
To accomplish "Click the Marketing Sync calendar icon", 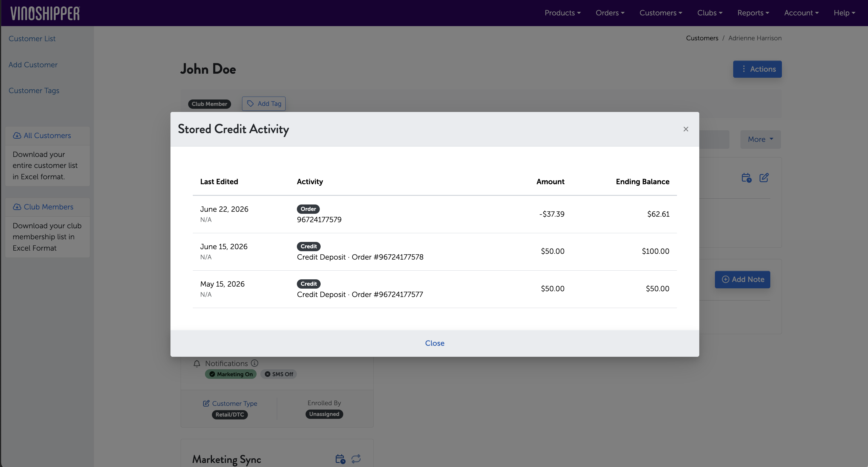I will pos(340,459).
